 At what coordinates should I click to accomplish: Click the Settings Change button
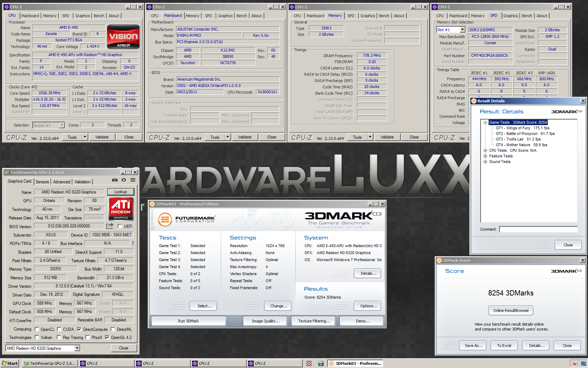[x=279, y=306]
